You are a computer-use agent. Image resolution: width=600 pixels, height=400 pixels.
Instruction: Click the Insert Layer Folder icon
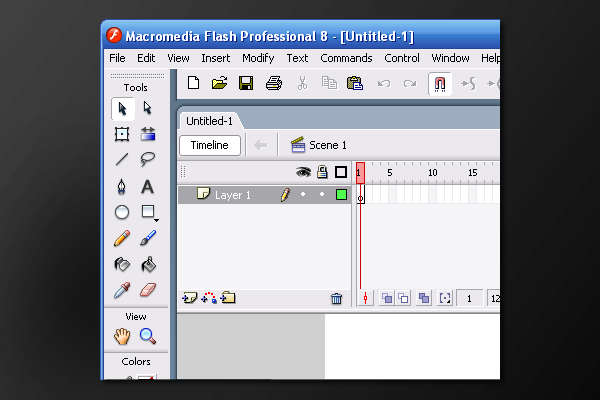click(x=228, y=298)
